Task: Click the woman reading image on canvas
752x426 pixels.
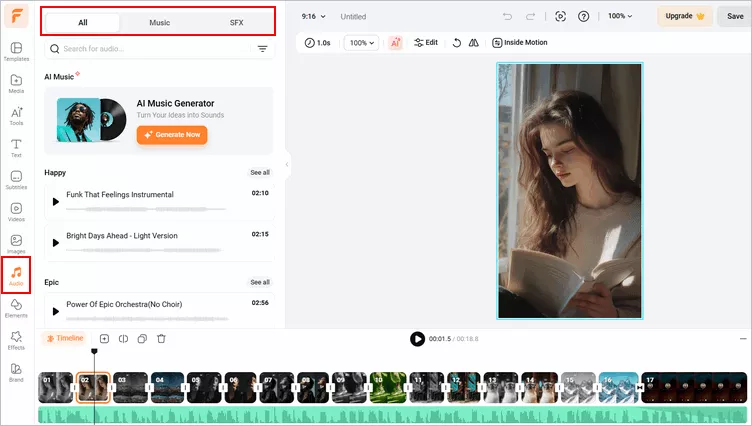Action: tap(570, 191)
